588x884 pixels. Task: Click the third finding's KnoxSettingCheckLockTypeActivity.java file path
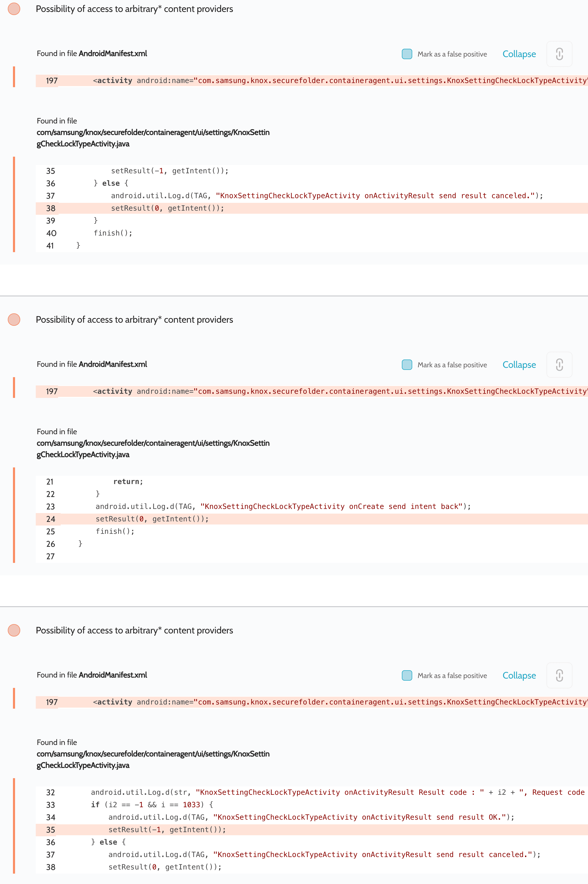click(x=153, y=759)
